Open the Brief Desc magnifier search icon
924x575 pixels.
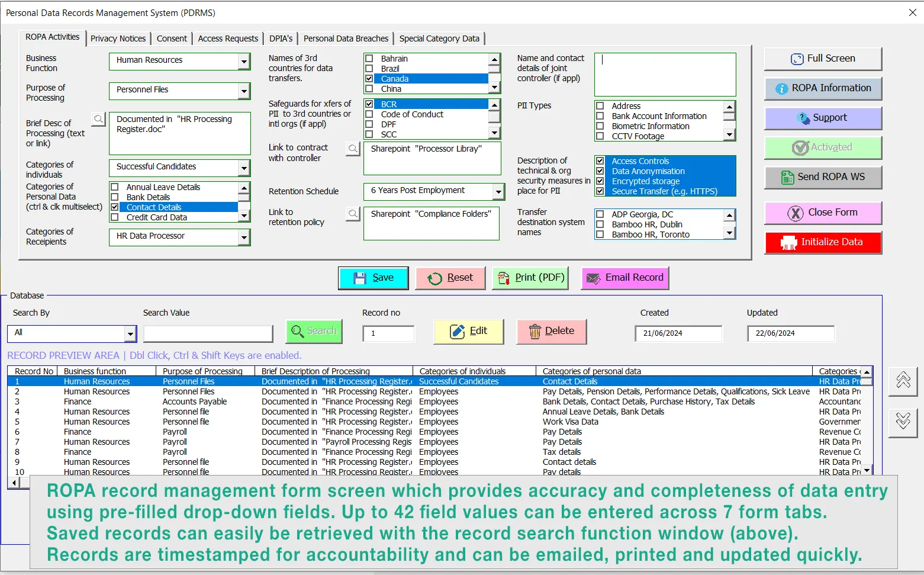(x=98, y=119)
